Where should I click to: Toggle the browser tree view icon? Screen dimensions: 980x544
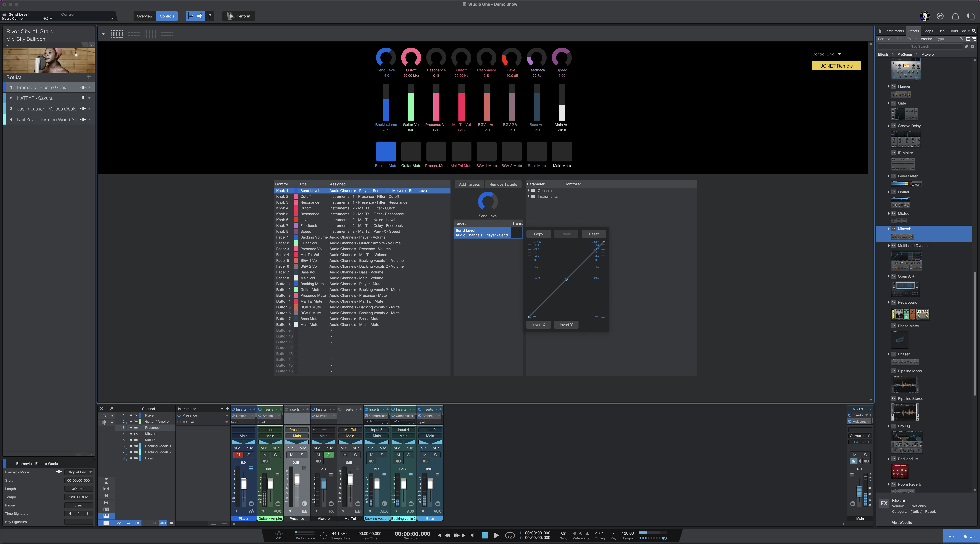pyautogui.click(x=974, y=39)
